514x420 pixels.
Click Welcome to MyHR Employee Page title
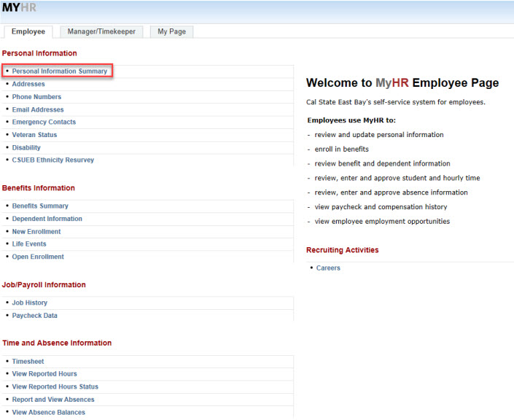(402, 82)
